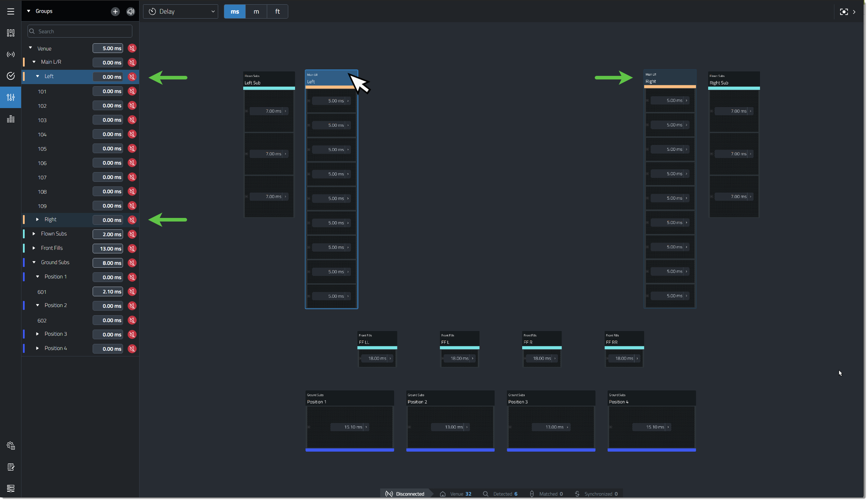Open the tuning sliders view in sidebar
This screenshot has height=501, width=868.
pyautogui.click(x=11, y=97)
